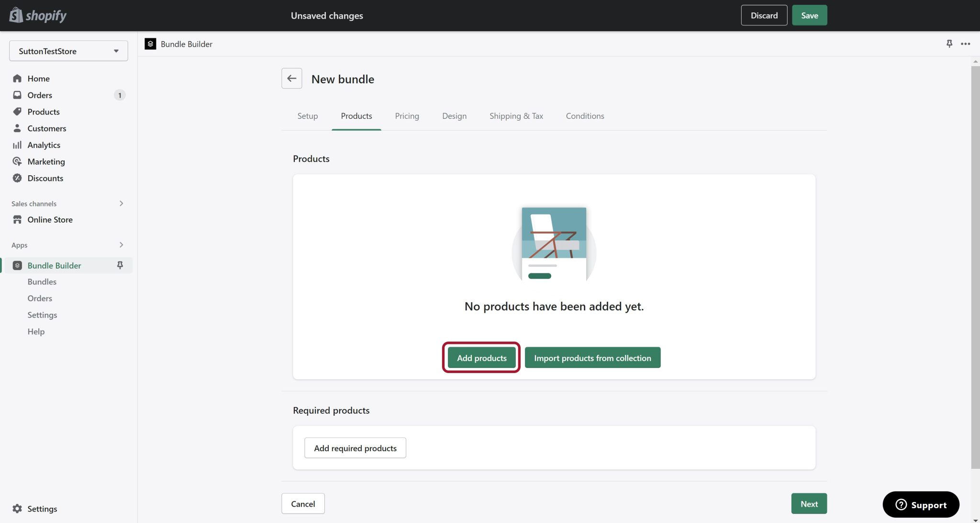Open Products via the tag icon

[17, 112]
